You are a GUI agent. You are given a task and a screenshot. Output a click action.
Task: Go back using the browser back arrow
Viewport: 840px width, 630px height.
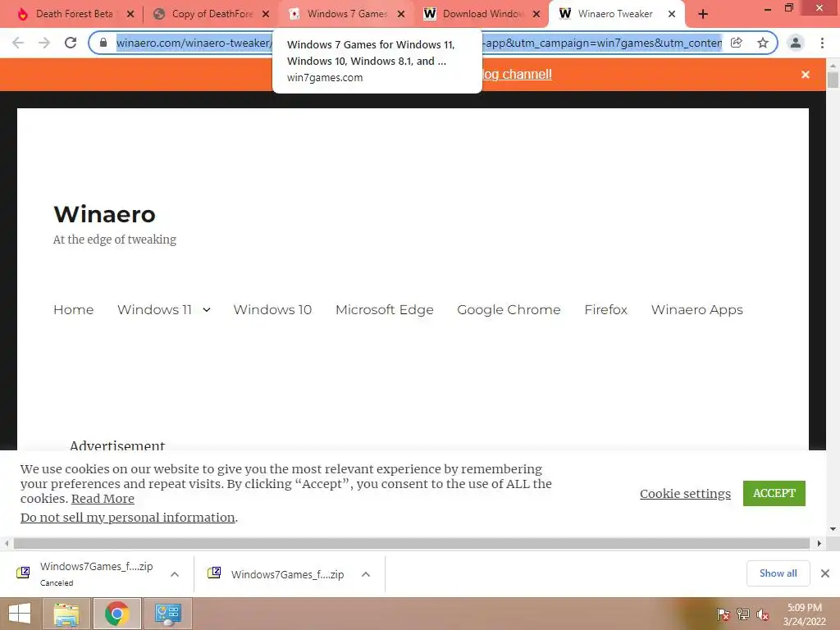(18, 43)
